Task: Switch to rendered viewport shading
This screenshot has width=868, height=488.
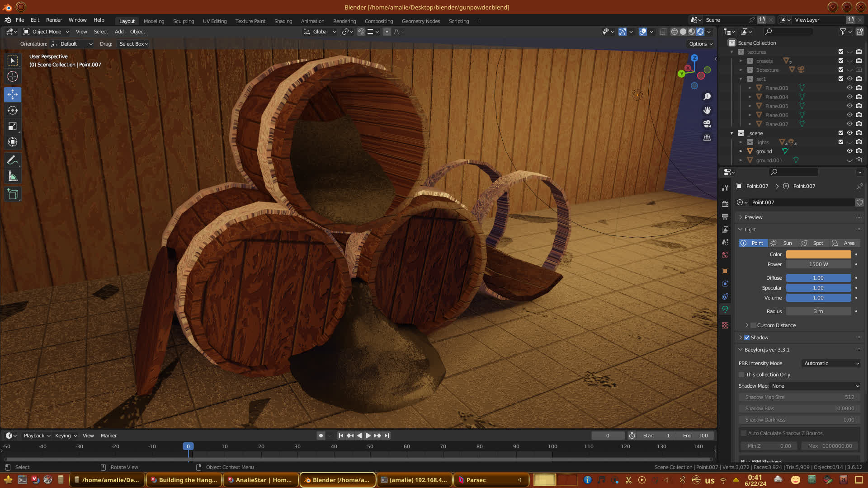Action: 700,32
